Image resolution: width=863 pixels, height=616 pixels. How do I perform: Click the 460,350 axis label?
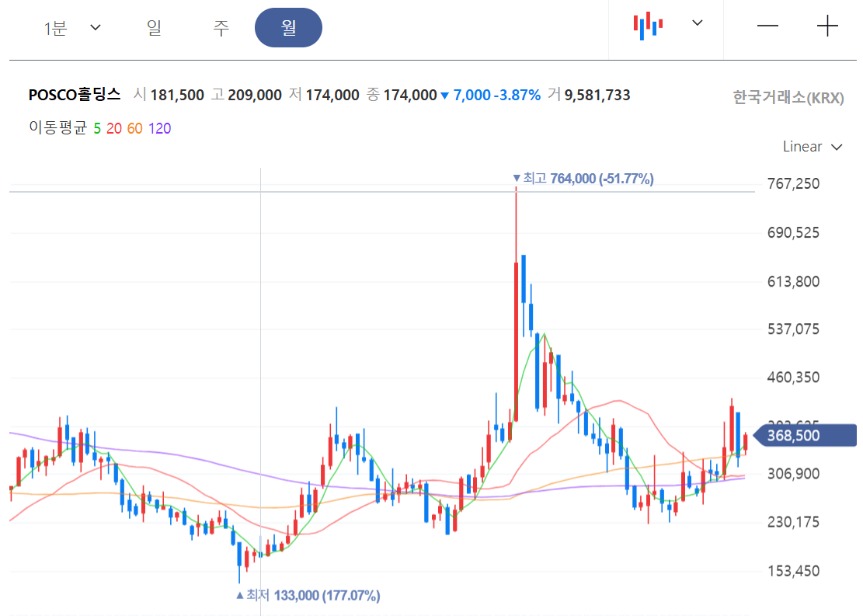[793, 378]
